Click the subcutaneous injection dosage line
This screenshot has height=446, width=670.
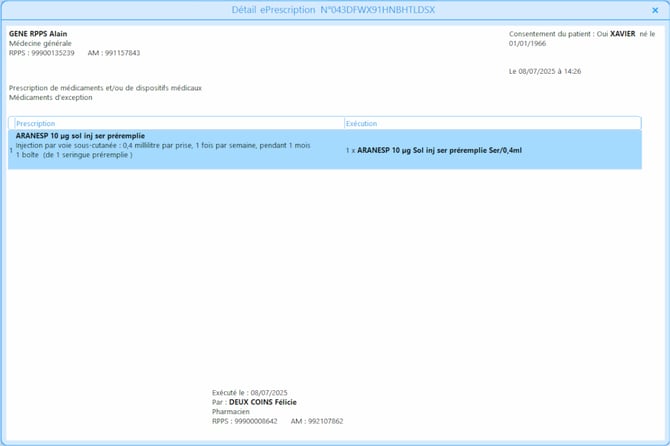(150, 145)
